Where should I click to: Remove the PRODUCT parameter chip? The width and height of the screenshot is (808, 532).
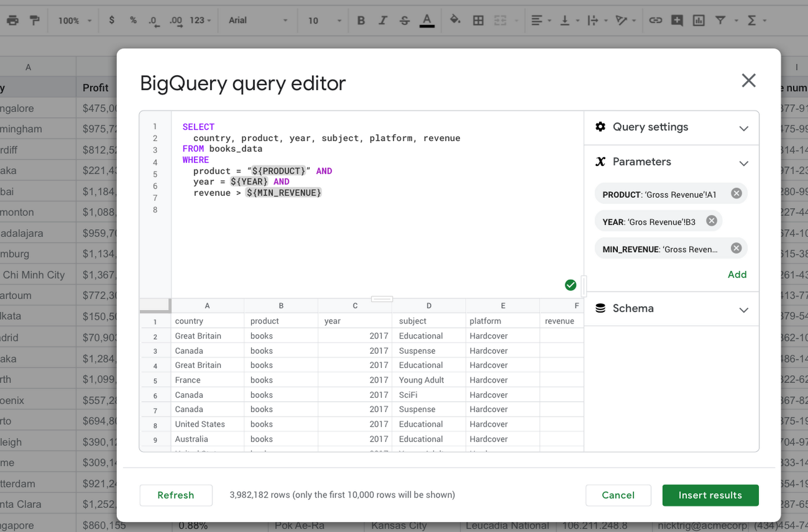point(736,193)
